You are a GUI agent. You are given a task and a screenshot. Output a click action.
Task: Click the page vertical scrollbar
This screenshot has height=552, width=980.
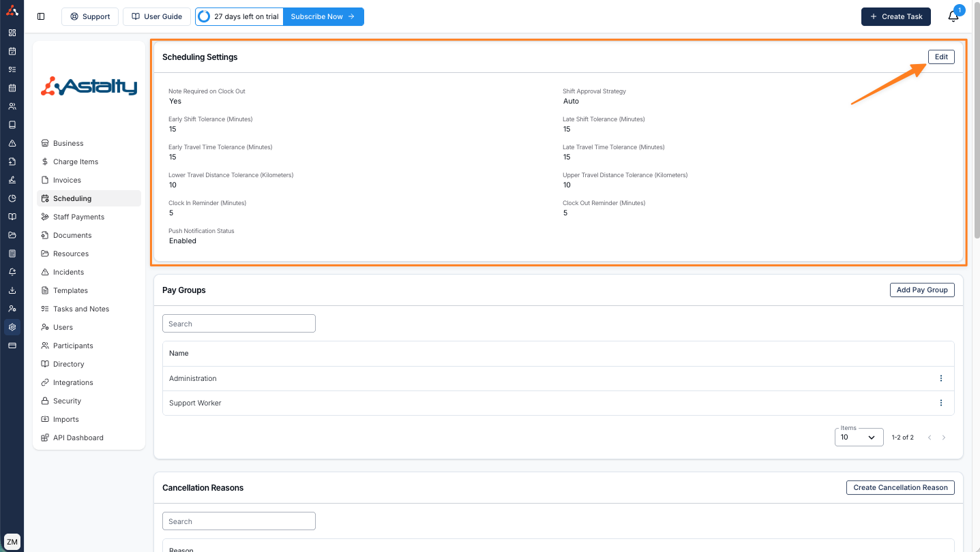coord(977,136)
